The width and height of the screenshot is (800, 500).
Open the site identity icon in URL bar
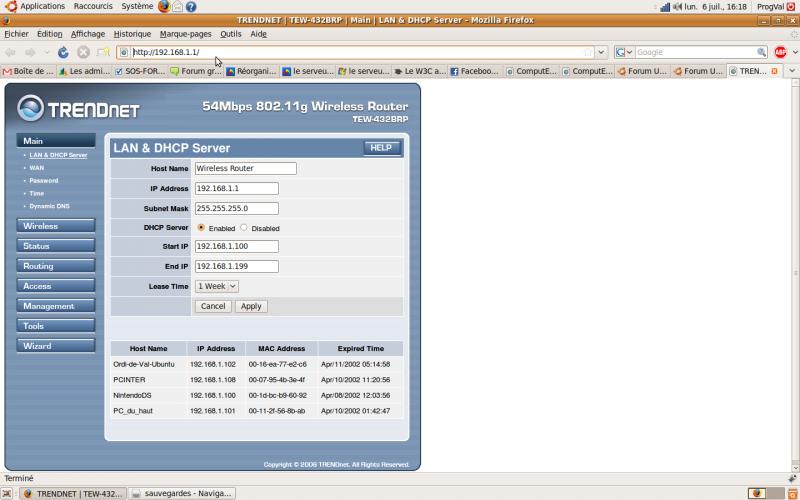[124, 52]
